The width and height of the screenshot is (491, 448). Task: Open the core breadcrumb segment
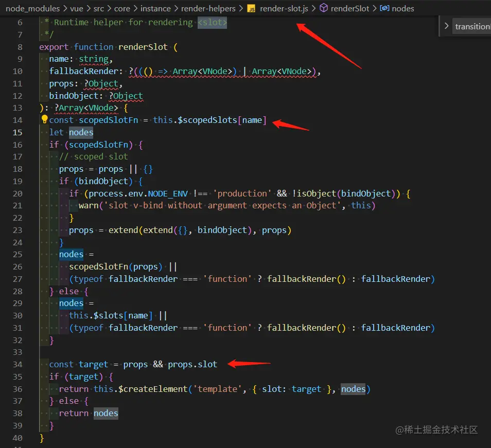click(122, 8)
